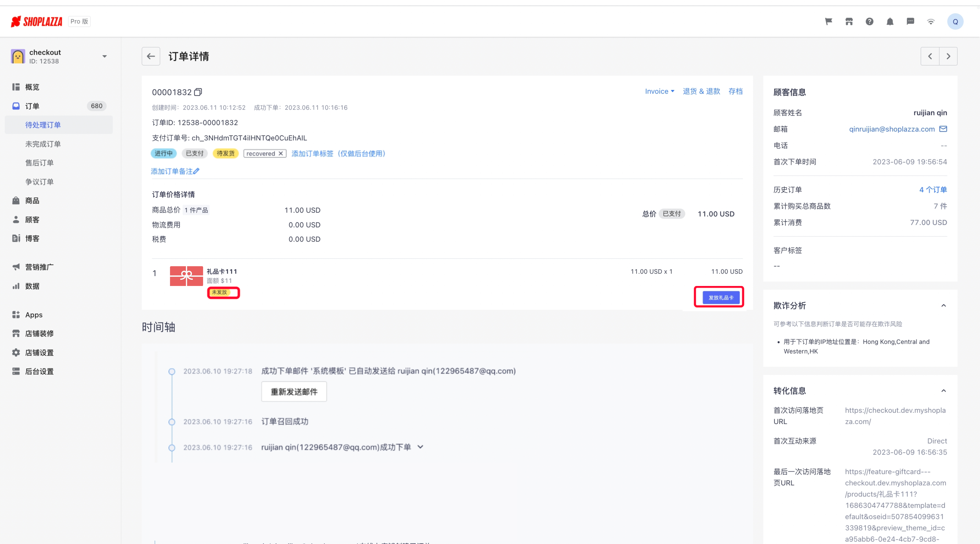980x544 pixels.
Task: Click the pencil icon to add order note
Action: coord(196,171)
